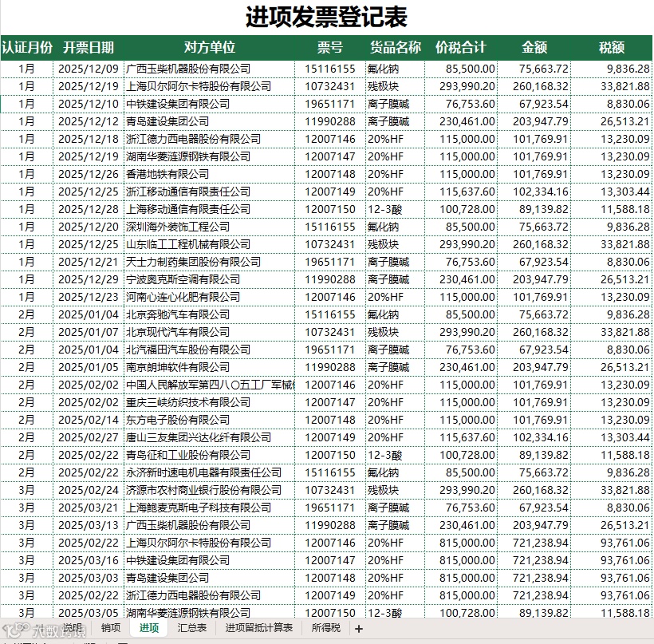Select 票号 12007148 in 香港地铁有限公司 row

tap(330, 174)
